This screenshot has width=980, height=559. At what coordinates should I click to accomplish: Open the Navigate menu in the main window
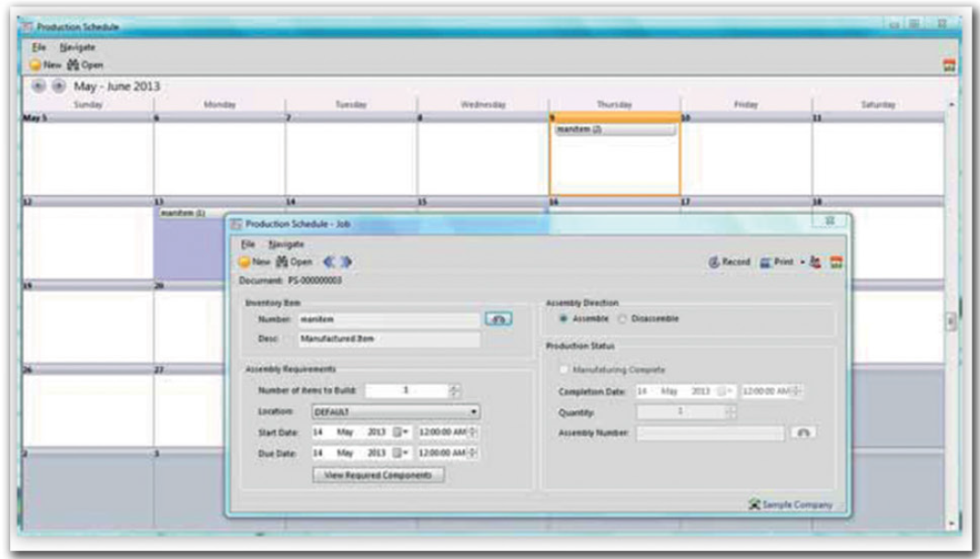click(x=77, y=47)
